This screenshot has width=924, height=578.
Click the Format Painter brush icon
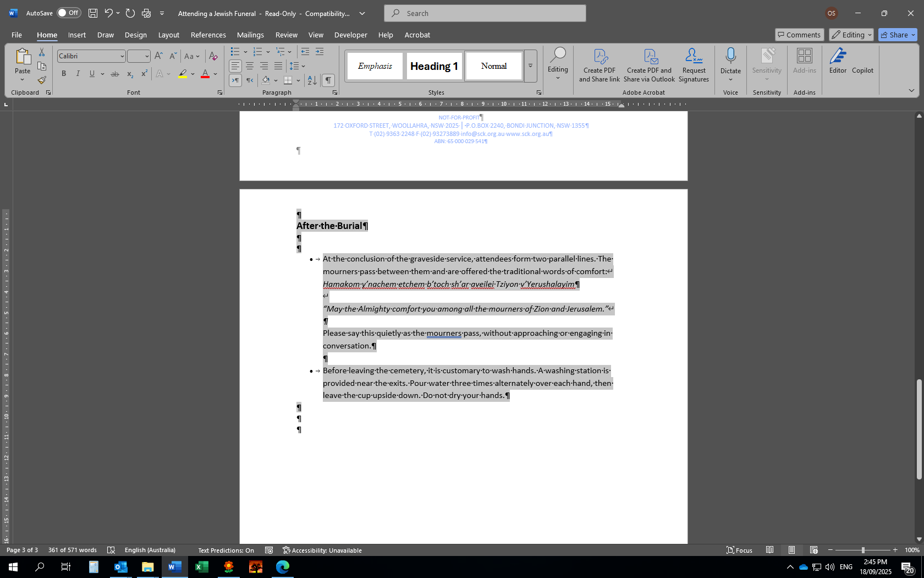(x=42, y=80)
